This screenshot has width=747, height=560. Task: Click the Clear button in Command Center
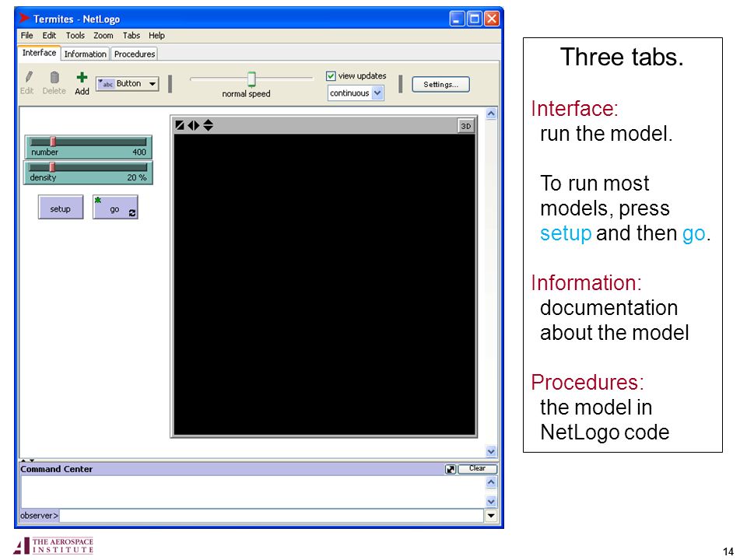pyautogui.click(x=477, y=469)
